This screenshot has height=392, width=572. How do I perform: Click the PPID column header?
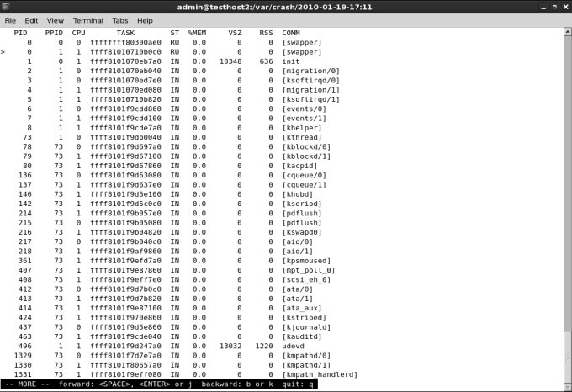54,33
